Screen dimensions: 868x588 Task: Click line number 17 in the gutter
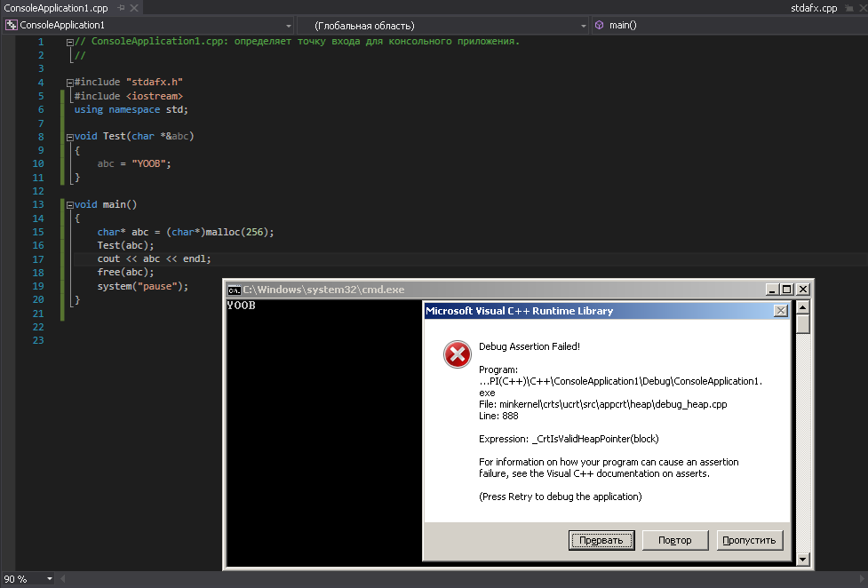tap(38, 259)
